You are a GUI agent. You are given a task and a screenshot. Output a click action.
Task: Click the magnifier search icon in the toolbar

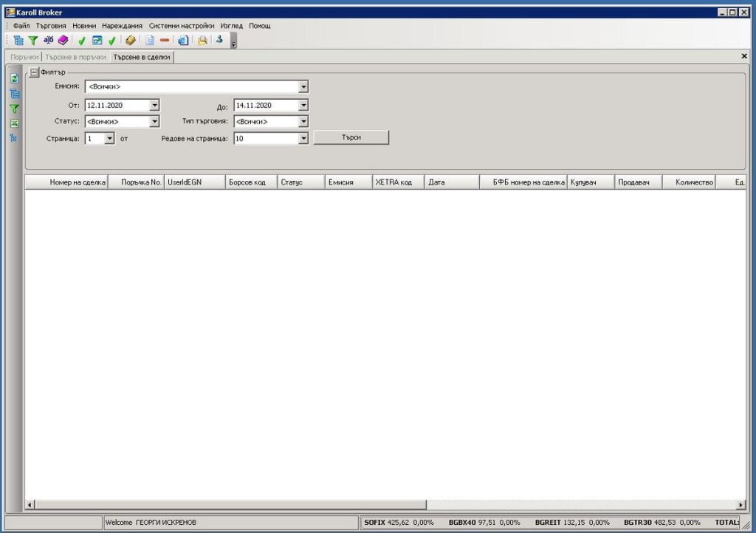click(202, 41)
